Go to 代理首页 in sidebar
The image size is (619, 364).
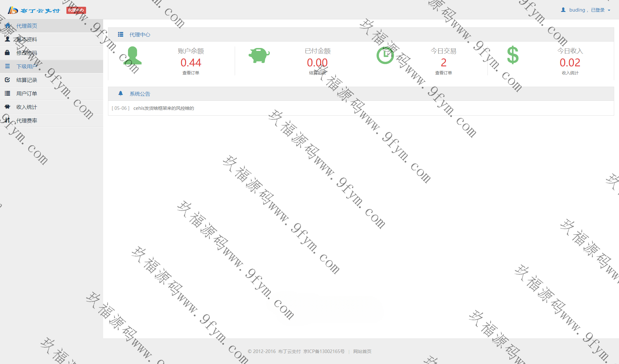(27, 26)
